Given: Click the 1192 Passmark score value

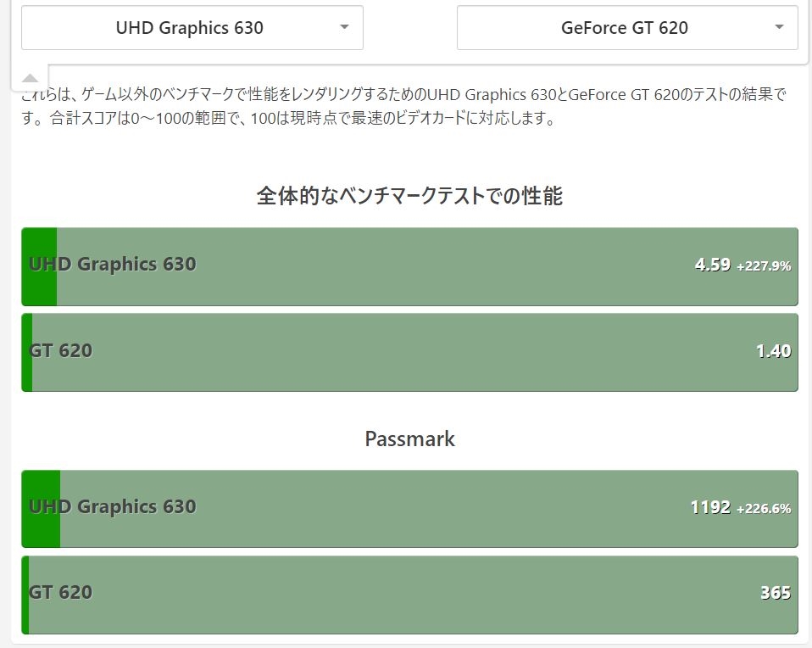Looking at the screenshot, I should point(710,507).
